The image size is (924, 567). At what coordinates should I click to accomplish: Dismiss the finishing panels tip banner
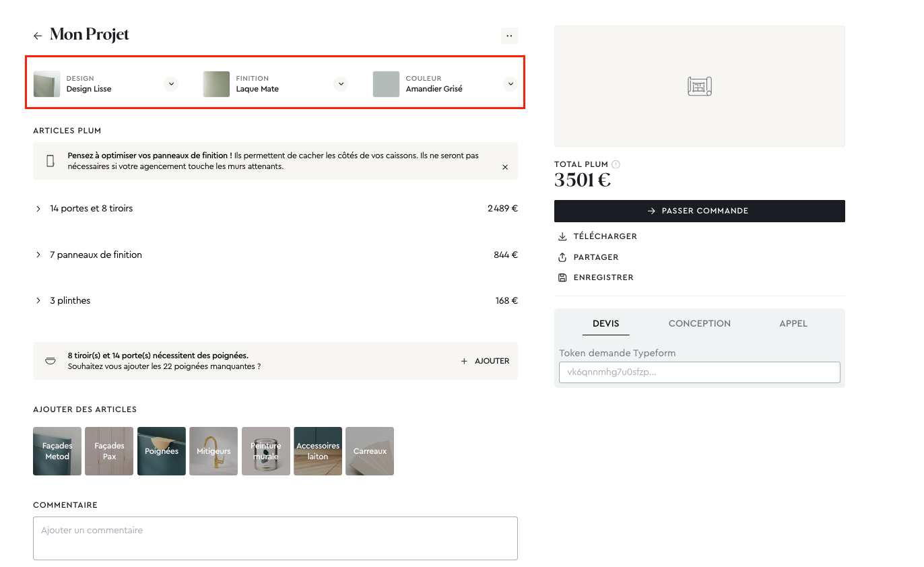[505, 167]
